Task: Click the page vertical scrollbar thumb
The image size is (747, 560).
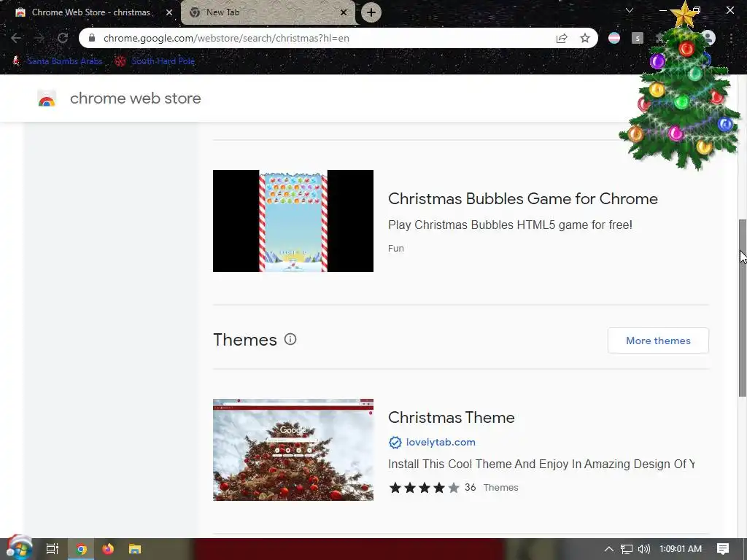Action: pyautogui.click(x=742, y=308)
